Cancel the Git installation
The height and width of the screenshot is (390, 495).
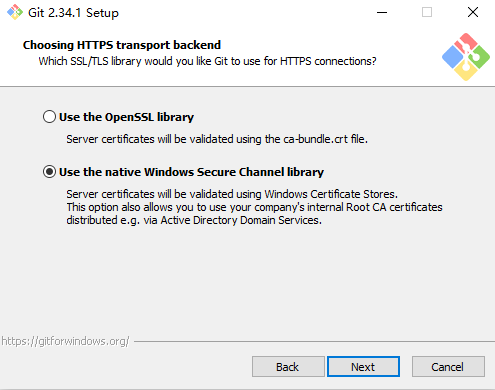pyautogui.click(x=448, y=367)
